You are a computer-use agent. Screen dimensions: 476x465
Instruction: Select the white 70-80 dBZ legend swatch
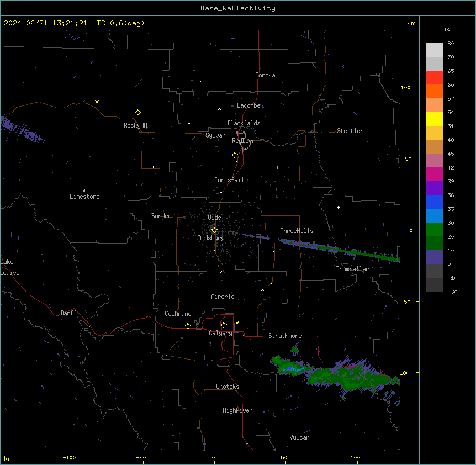tap(434, 50)
